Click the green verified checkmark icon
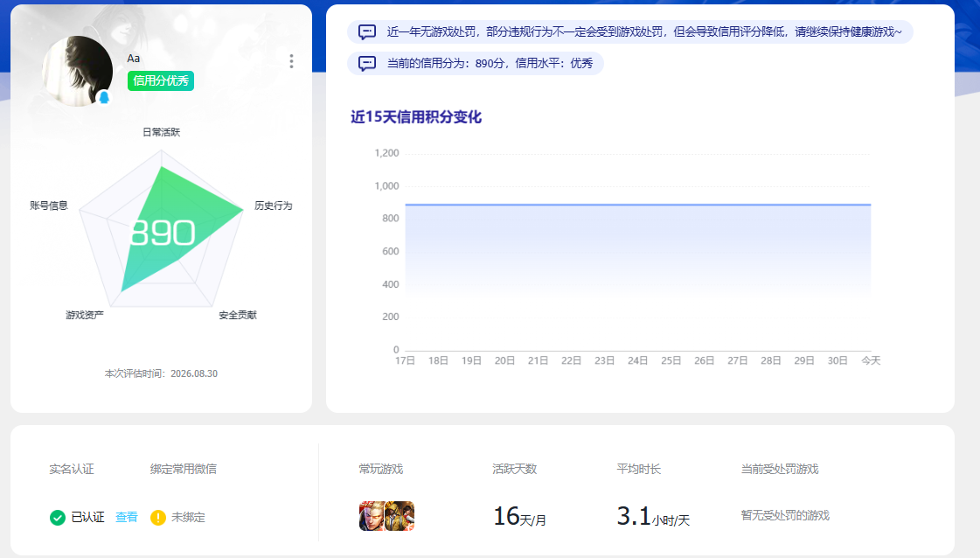The image size is (980, 558). click(x=58, y=518)
